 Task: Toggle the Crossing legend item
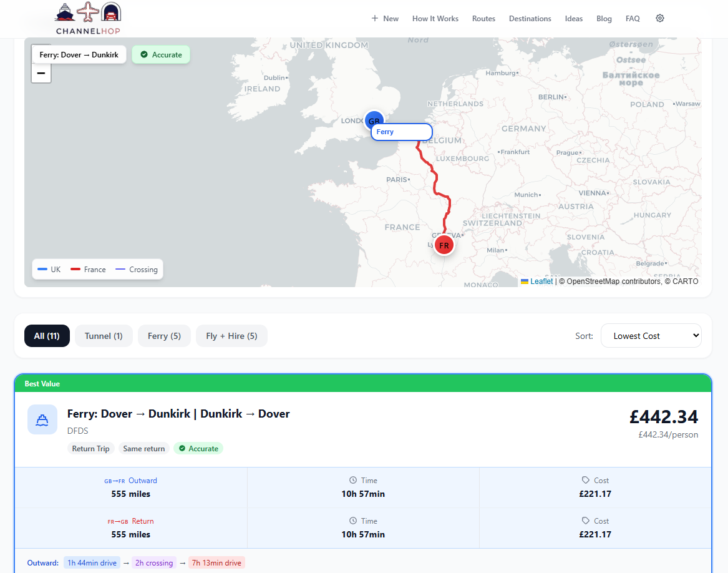click(137, 269)
